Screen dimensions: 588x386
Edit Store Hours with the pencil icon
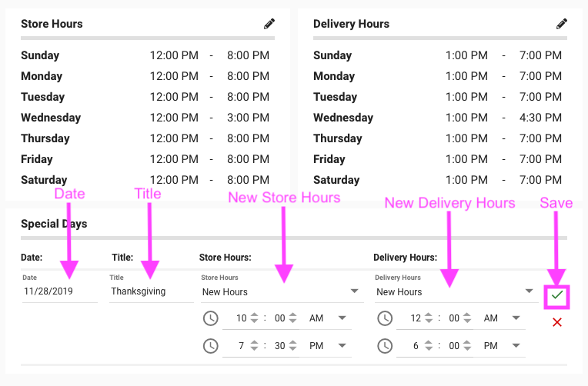[269, 24]
